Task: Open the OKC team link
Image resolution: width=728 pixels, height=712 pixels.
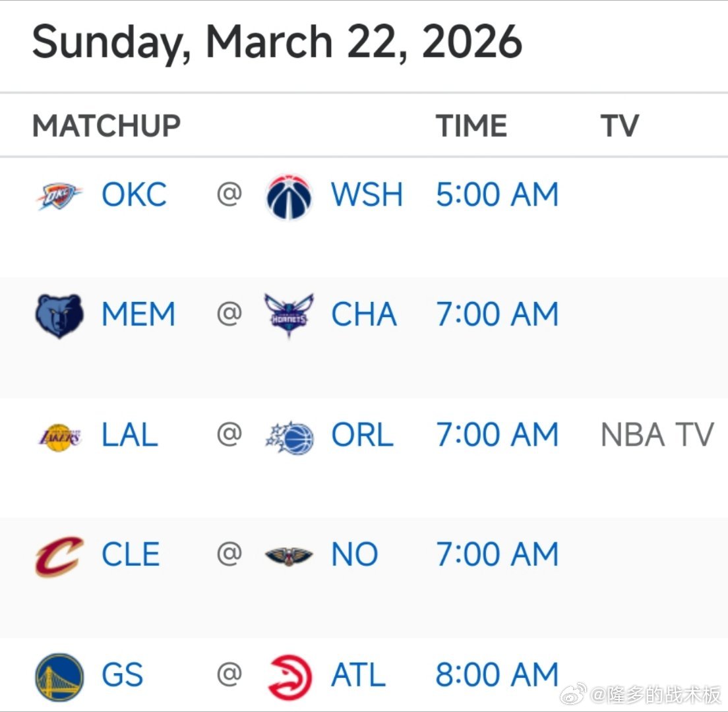Action: 134,195
